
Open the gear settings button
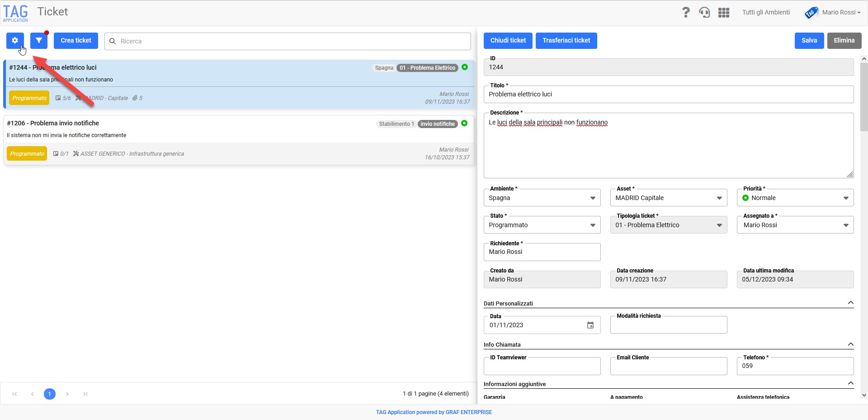tap(15, 40)
